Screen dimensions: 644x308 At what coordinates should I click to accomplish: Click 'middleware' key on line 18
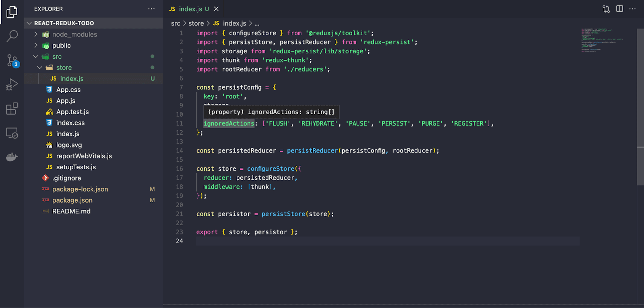coord(221,187)
